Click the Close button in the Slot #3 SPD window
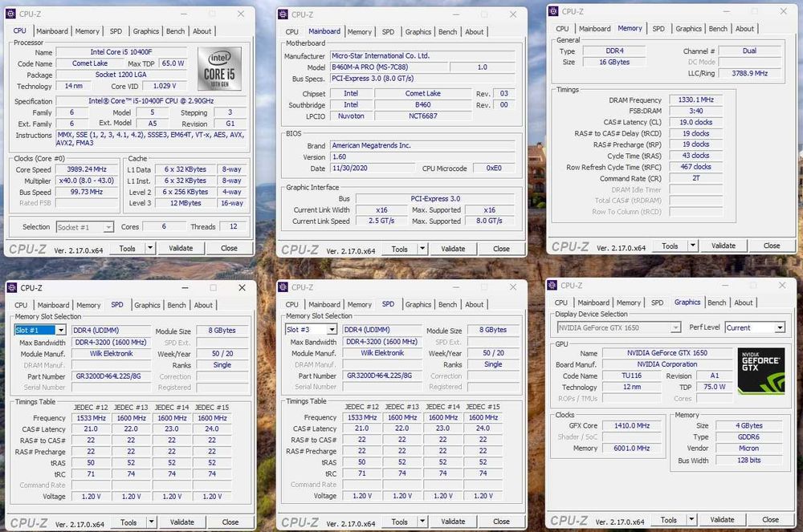The height and width of the screenshot is (532, 803). tap(501, 522)
